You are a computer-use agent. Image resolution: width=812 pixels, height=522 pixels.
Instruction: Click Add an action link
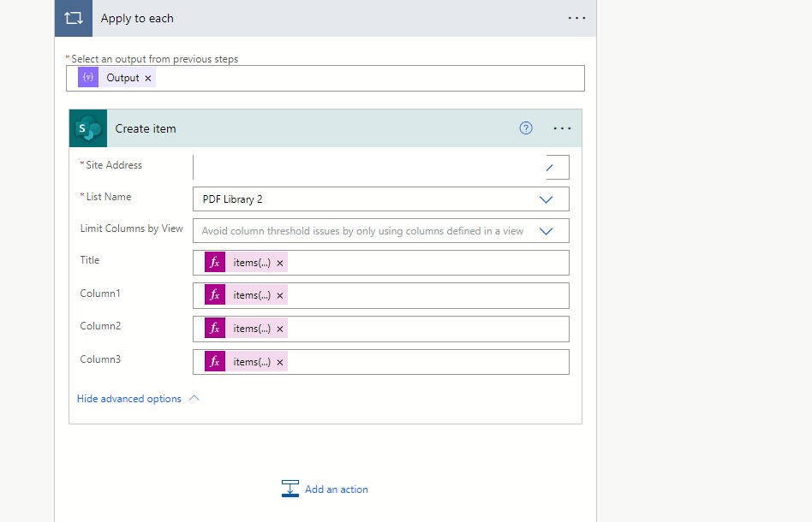[x=336, y=489]
